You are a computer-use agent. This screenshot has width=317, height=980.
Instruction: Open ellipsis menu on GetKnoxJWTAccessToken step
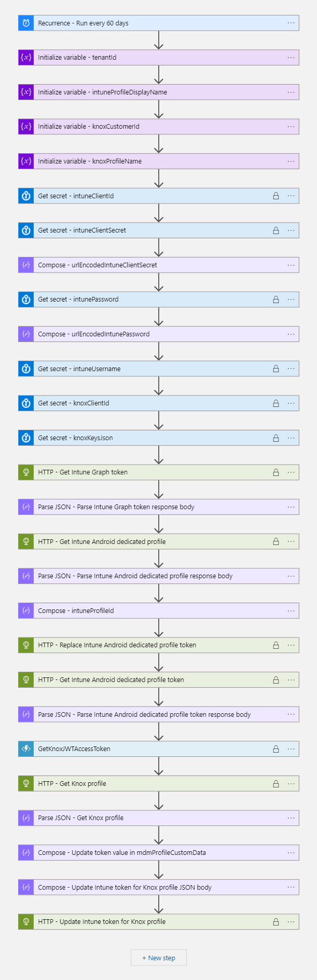click(291, 749)
